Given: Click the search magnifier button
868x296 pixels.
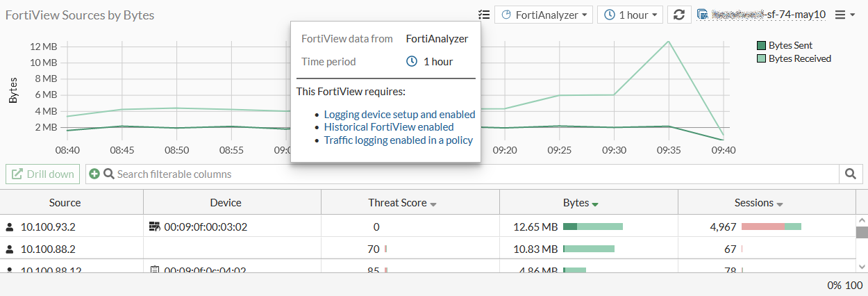Looking at the screenshot, I should 850,174.
